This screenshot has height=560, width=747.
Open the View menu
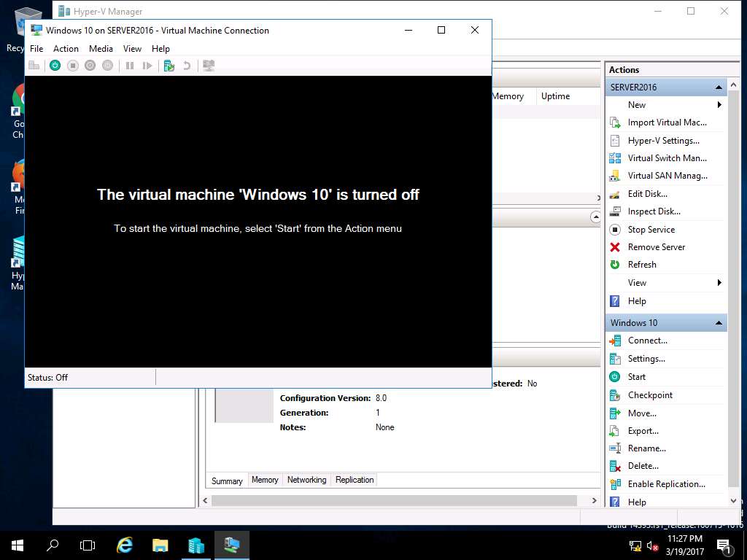(132, 49)
